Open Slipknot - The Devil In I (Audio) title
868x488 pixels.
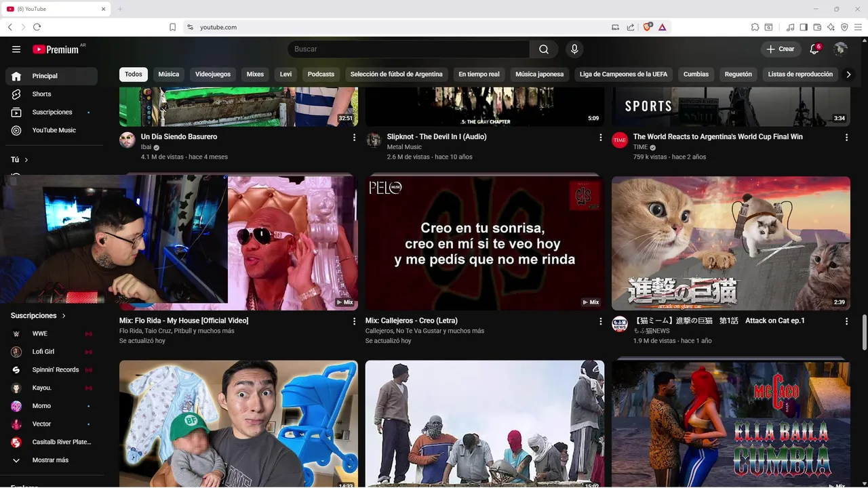437,137
